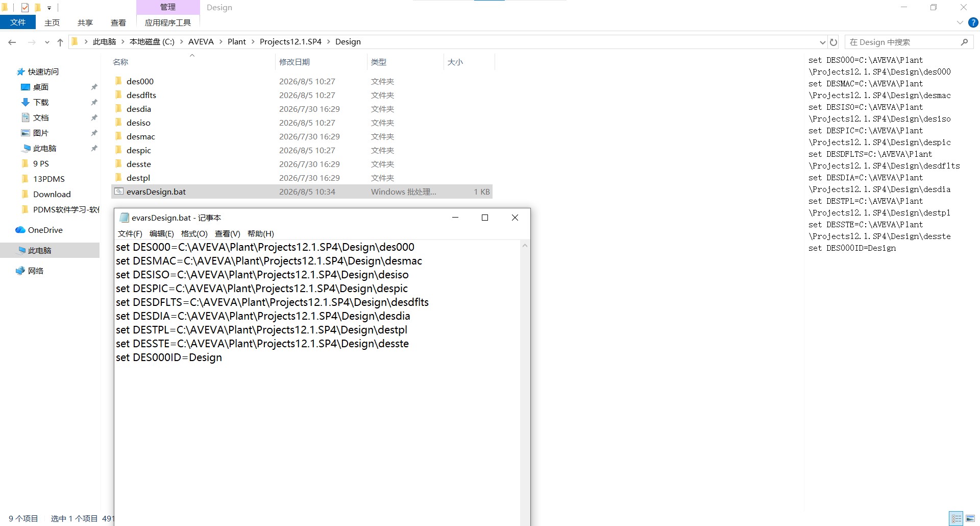Open the Download folder in navigation pane
The image size is (980, 526).
[x=52, y=194]
